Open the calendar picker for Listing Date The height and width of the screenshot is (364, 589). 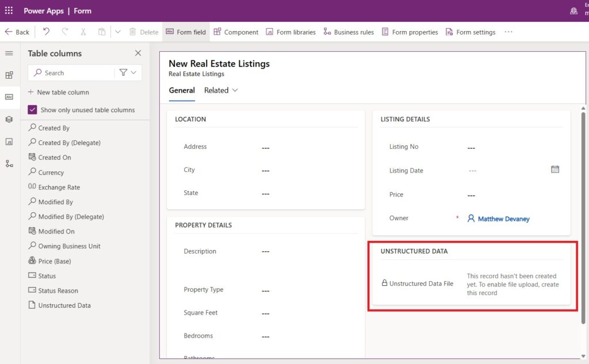click(x=554, y=170)
